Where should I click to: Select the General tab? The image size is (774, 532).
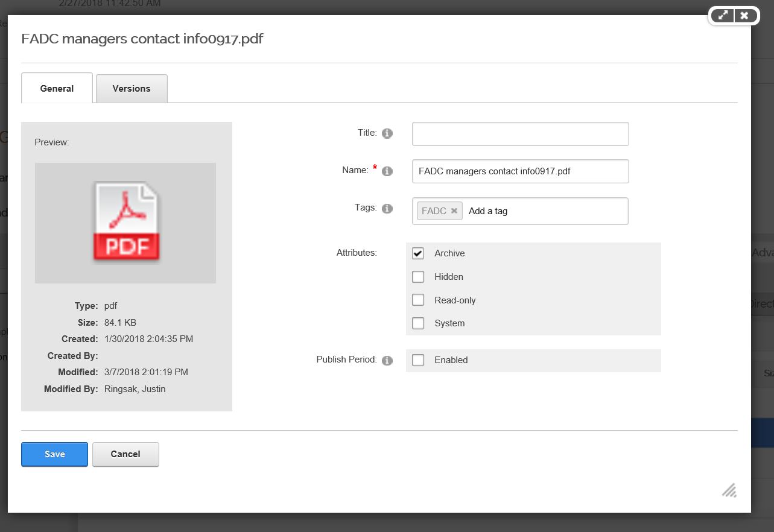click(x=57, y=89)
